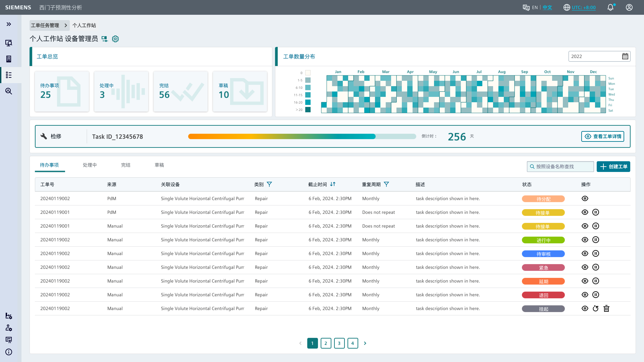Open the analysis search icon in sidebar
The image size is (644, 362).
point(9,91)
